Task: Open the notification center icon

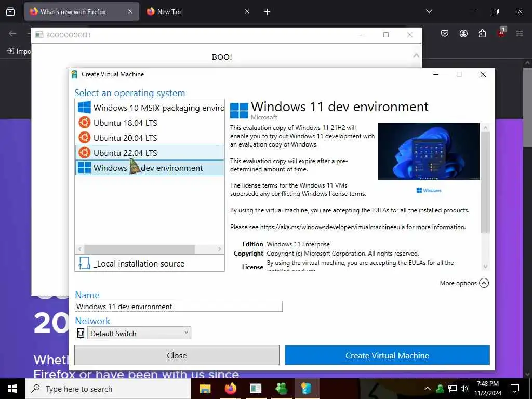Action: click(x=515, y=389)
